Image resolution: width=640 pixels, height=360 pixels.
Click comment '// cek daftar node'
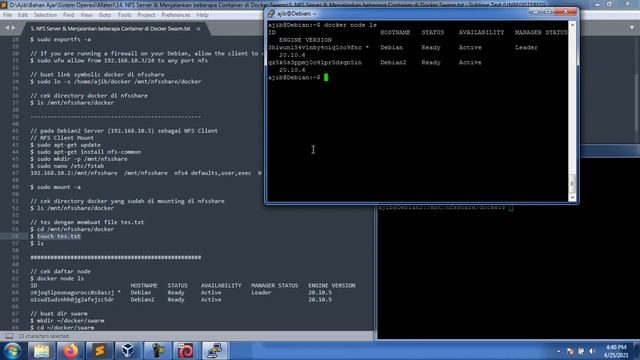60,271
